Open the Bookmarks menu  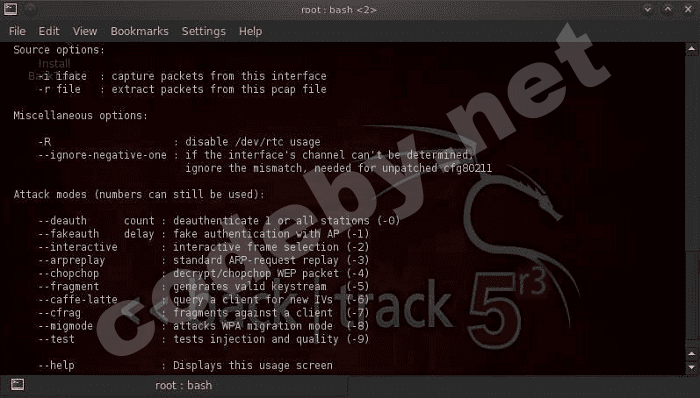click(x=139, y=31)
